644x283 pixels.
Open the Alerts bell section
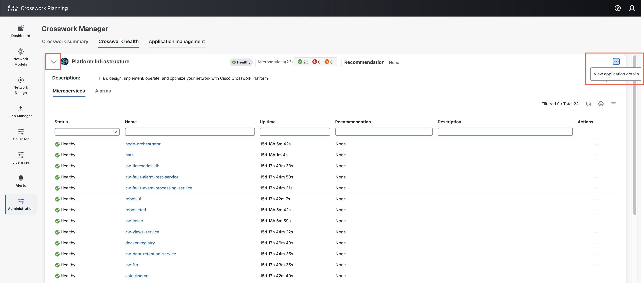click(20, 181)
